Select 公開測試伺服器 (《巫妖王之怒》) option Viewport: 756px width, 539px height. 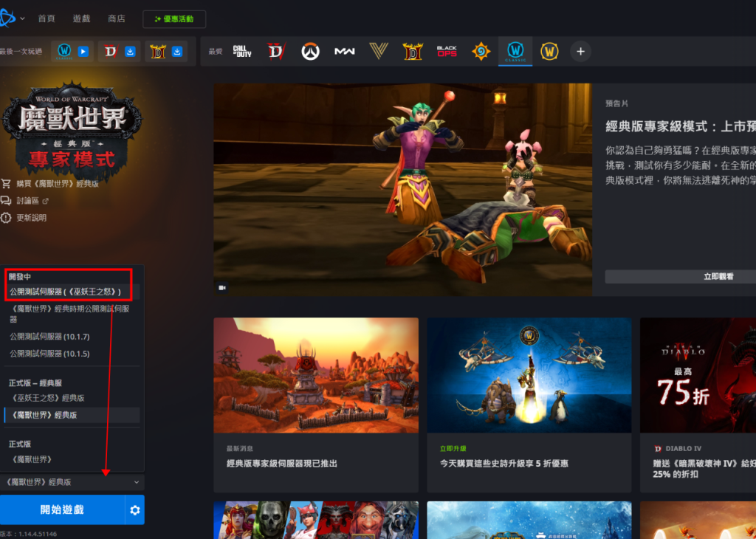tap(72, 292)
